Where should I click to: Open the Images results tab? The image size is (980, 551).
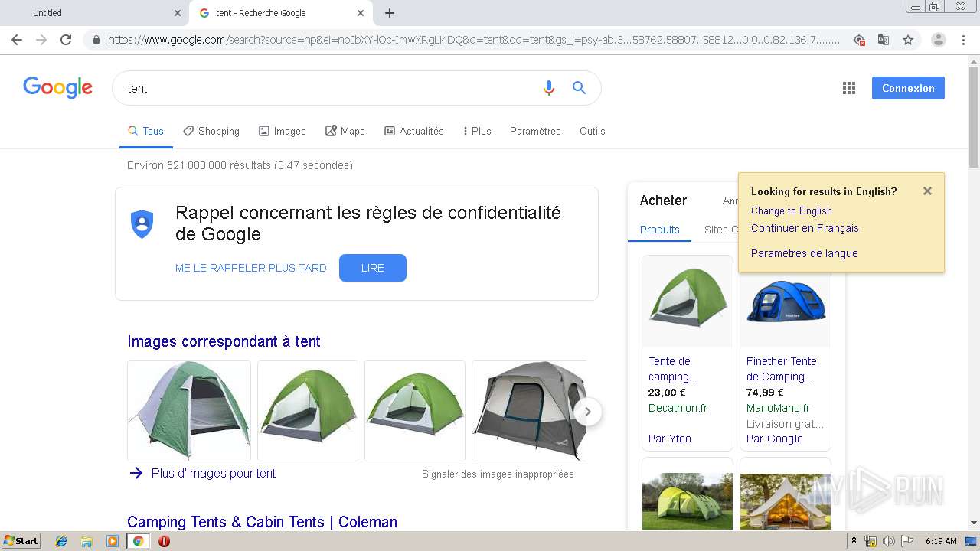coord(283,132)
